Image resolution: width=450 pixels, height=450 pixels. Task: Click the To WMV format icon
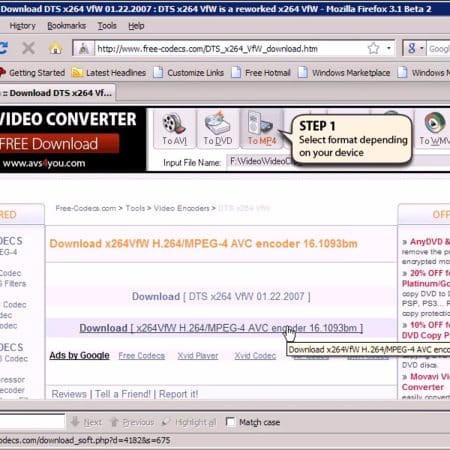(x=434, y=129)
